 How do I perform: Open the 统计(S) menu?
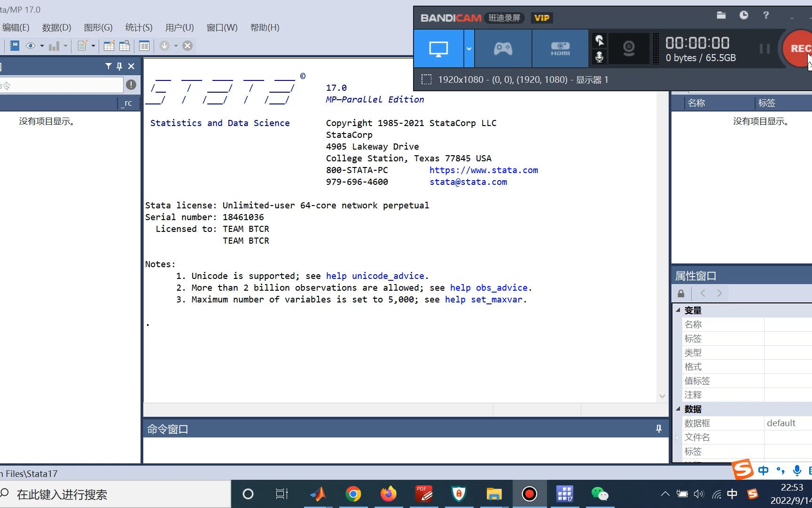click(139, 27)
